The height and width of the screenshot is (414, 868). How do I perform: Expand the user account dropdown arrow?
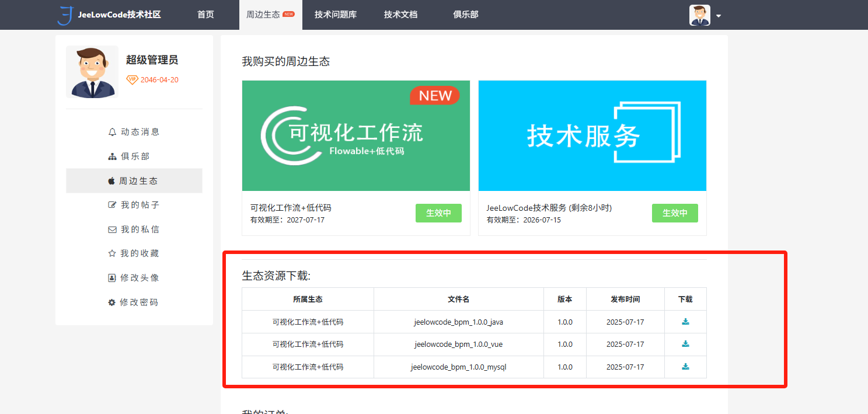pos(719,16)
